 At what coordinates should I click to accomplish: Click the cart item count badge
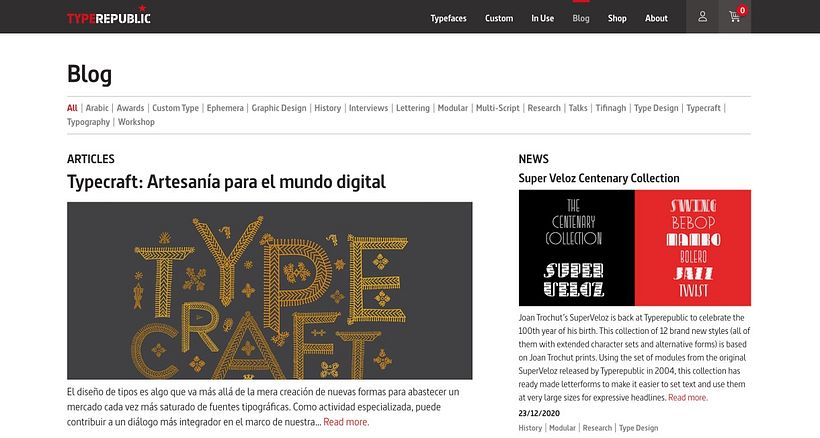[742, 10]
